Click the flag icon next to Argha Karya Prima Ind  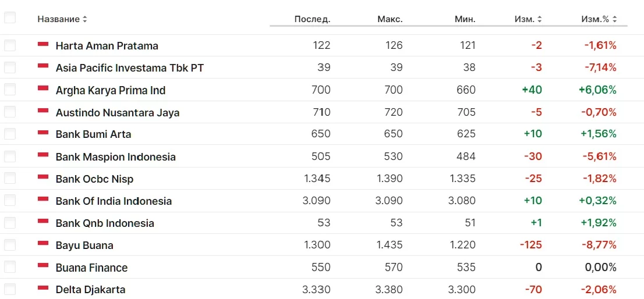(x=43, y=88)
